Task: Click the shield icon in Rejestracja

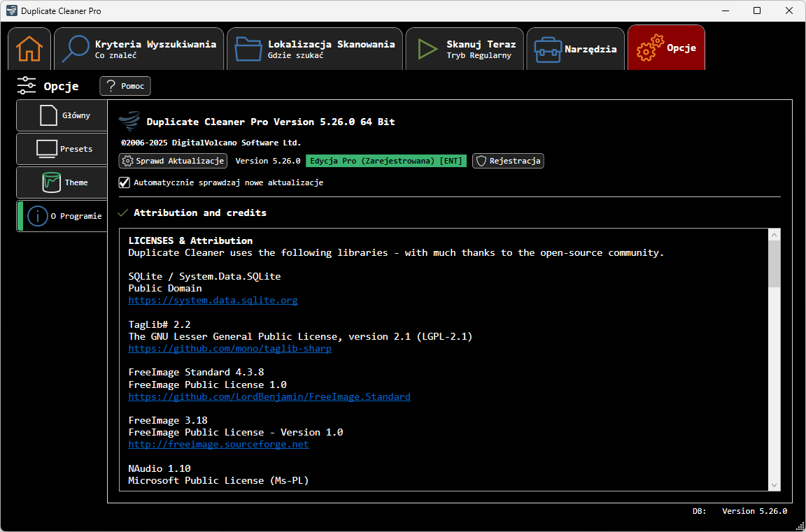Action: click(481, 161)
